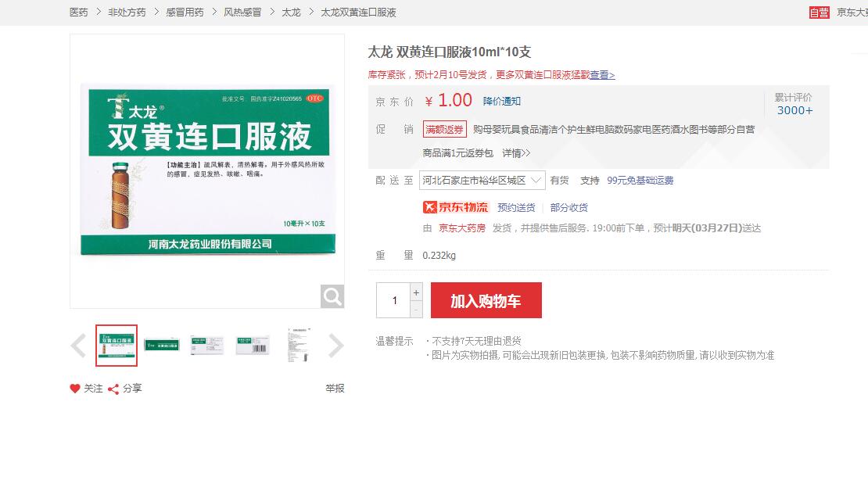The width and height of the screenshot is (868, 491).
Task: Go to 感冒用药 breadcrumb category
Action: (185, 13)
